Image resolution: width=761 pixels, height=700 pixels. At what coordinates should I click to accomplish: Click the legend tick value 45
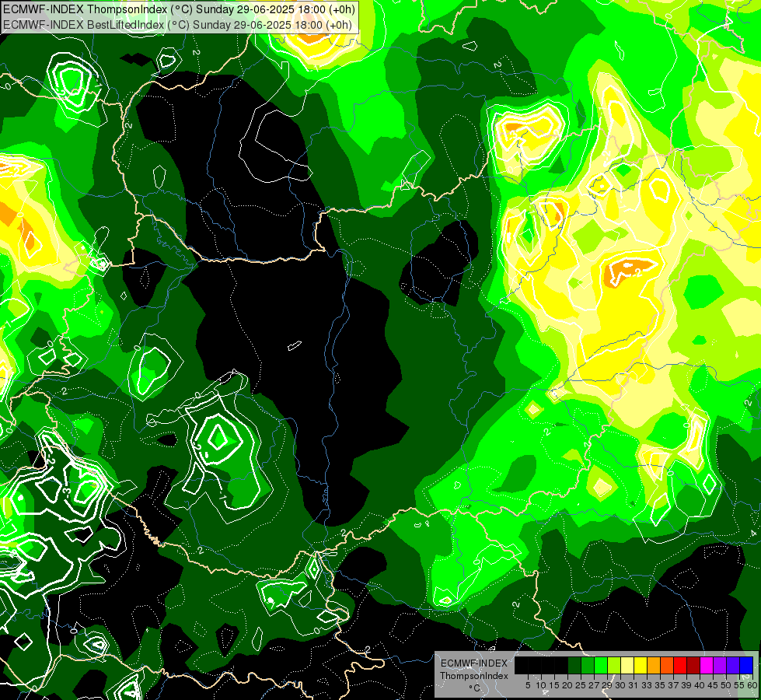click(x=713, y=685)
